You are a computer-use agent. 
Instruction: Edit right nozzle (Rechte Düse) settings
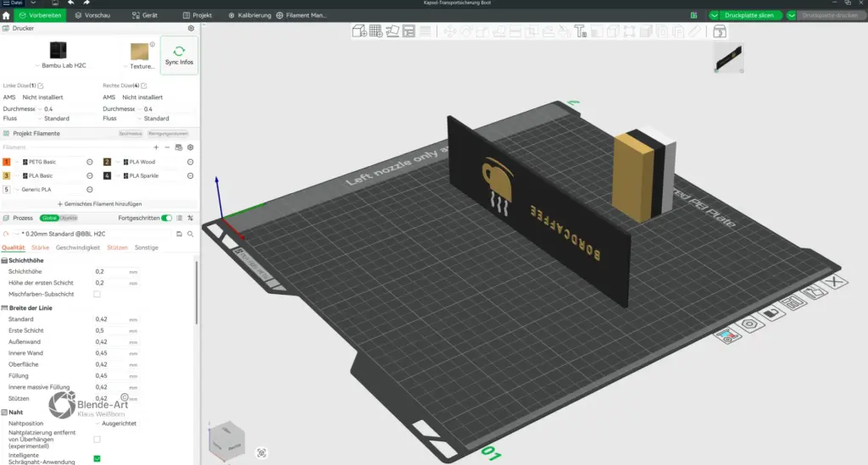coord(144,86)
